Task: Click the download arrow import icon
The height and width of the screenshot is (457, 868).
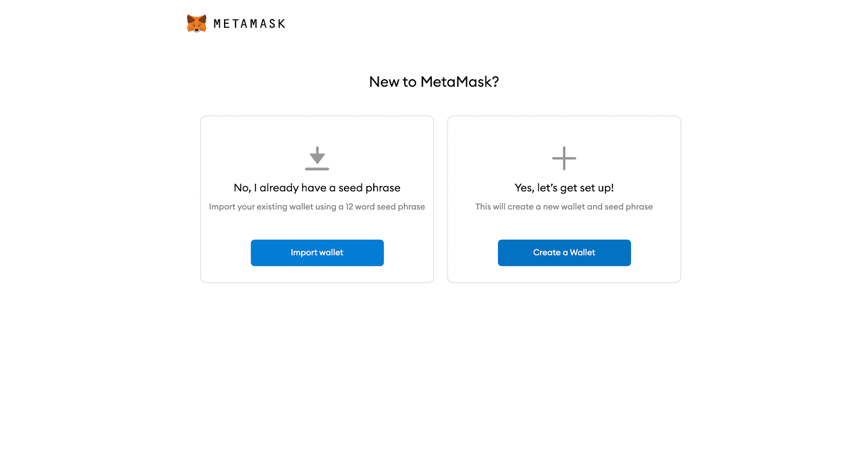Action: [x=317, y=155]
